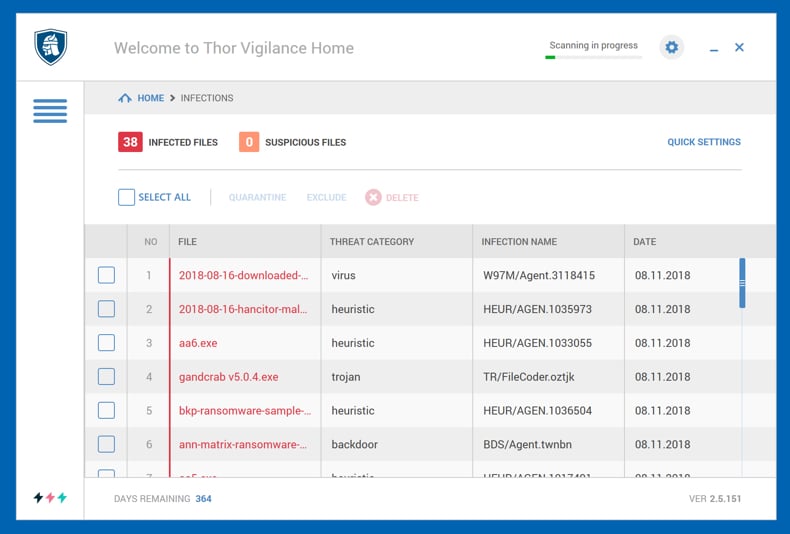Screen dimensions: 790x534
Task: Check the box for row 1 file
Action: [x=106, y=276]
